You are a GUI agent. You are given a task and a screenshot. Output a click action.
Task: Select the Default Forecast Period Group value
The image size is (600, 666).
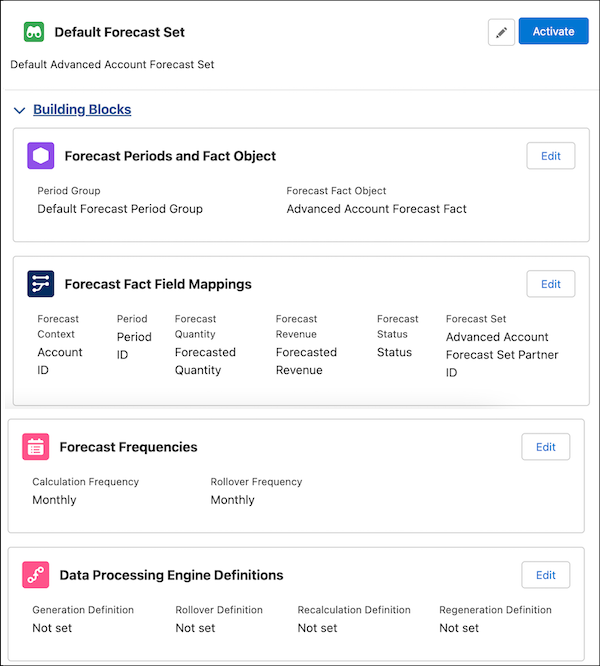[x=120, y=209]
